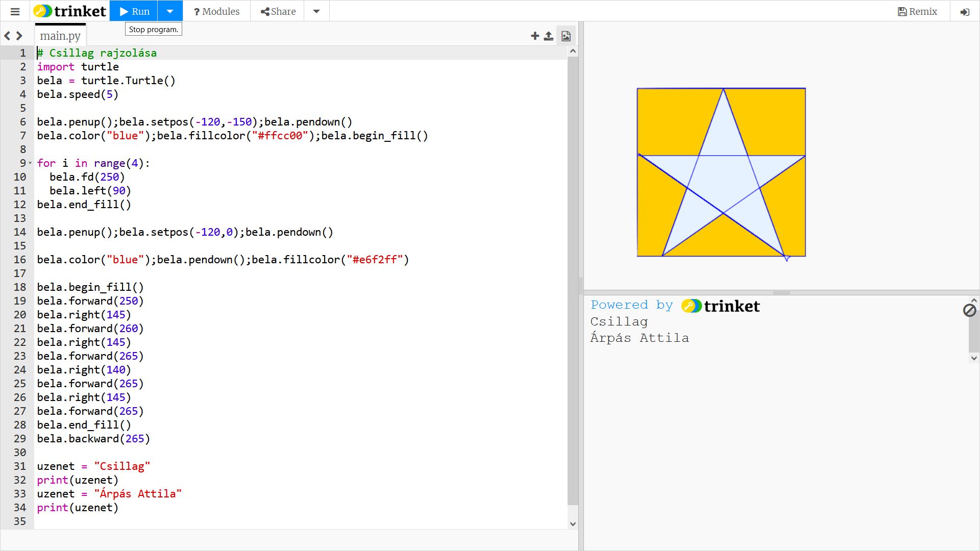Click the console scroll-down arrow

pos(974,358)
